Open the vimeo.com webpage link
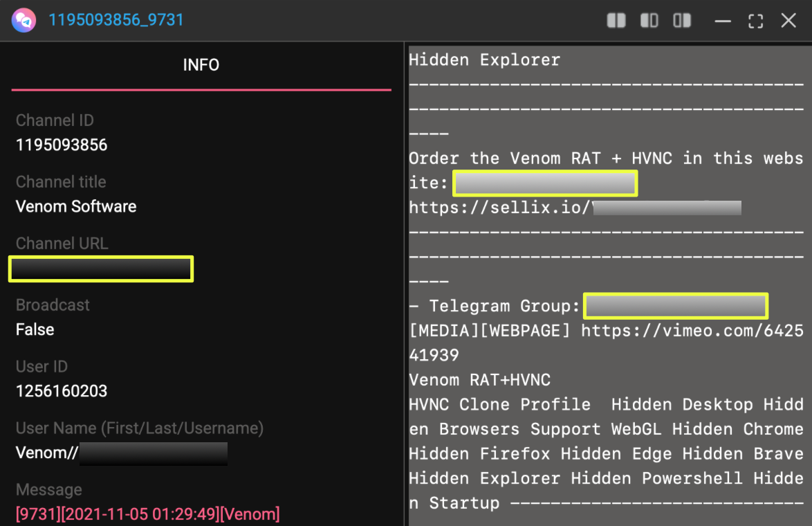 [x=692, y=331]
